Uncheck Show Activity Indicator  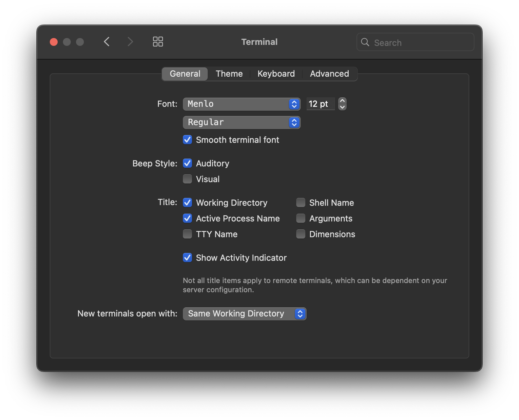pyautogui.click(x=187, y=258)
